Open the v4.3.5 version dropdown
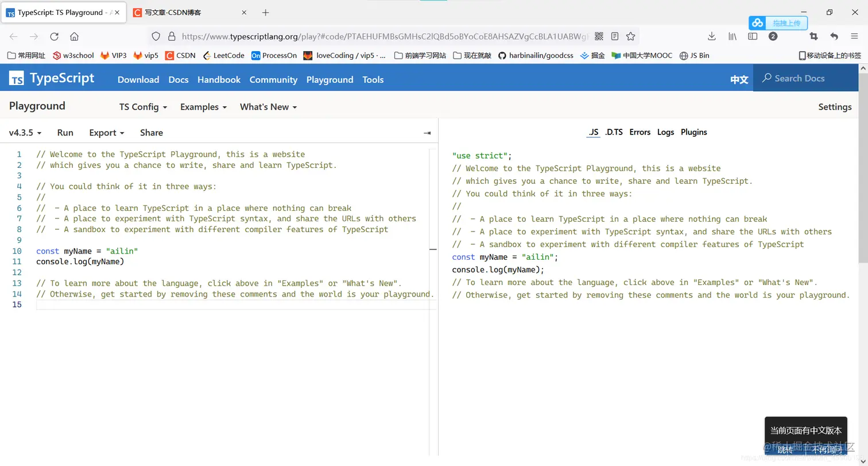This screenshot has width=868, height=466. pyautogui.click(x=25, y=133)
